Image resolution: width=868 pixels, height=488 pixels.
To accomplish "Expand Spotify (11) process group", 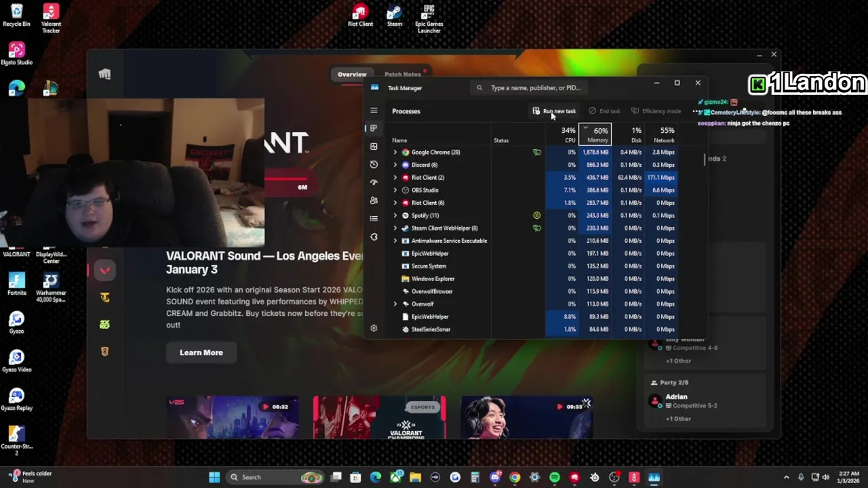I will 395,216.
